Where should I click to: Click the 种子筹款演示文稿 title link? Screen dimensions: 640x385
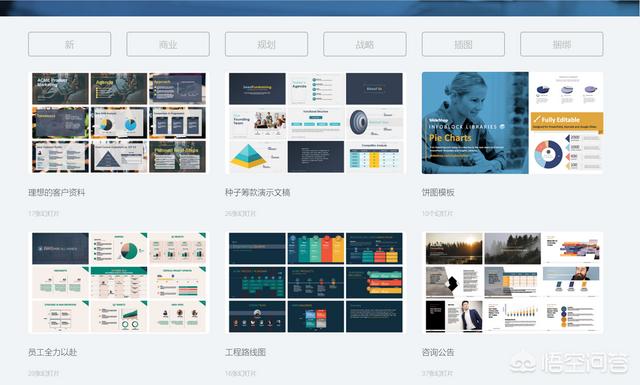point(258,192)
